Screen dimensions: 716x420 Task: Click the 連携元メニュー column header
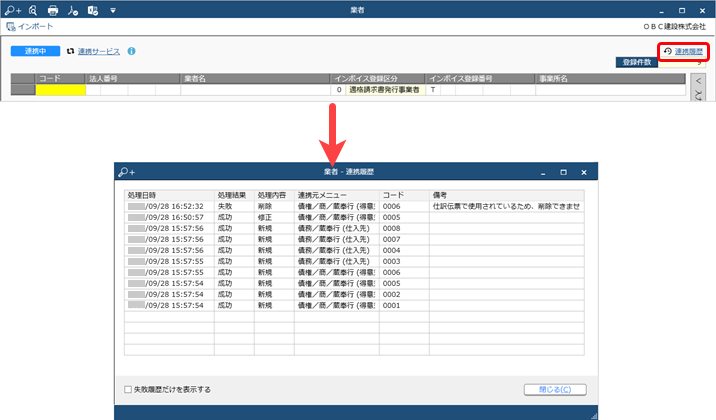coord(337,195)
